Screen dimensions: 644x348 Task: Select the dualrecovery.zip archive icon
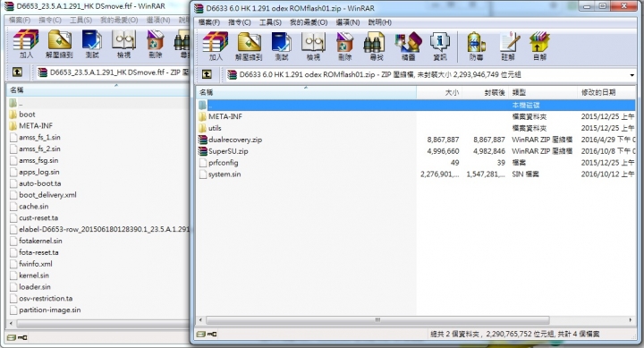point(202,140)
